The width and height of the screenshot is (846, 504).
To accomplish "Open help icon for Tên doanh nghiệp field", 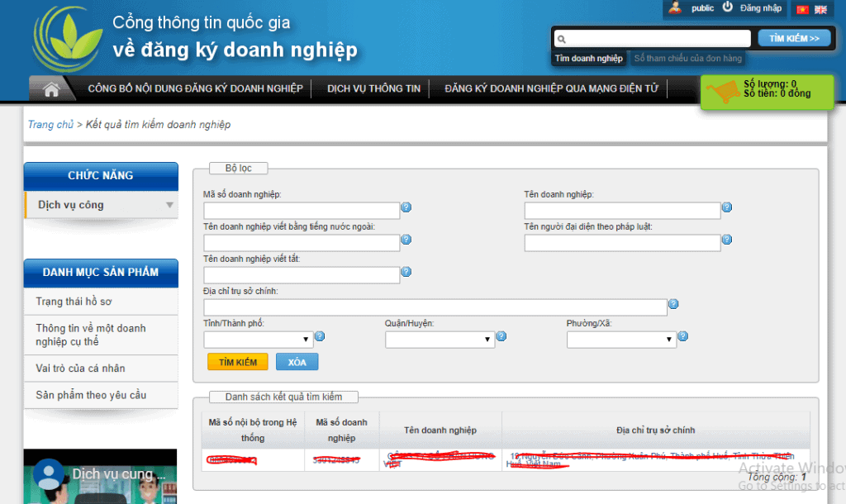I will point(727,207).
